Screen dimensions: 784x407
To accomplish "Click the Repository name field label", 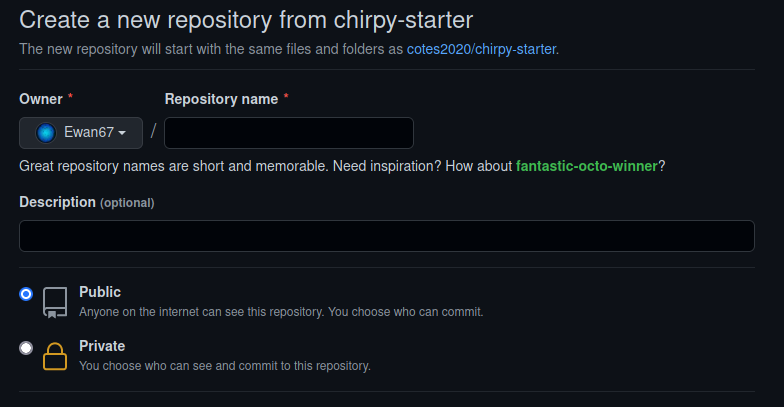I will (222, 99).
